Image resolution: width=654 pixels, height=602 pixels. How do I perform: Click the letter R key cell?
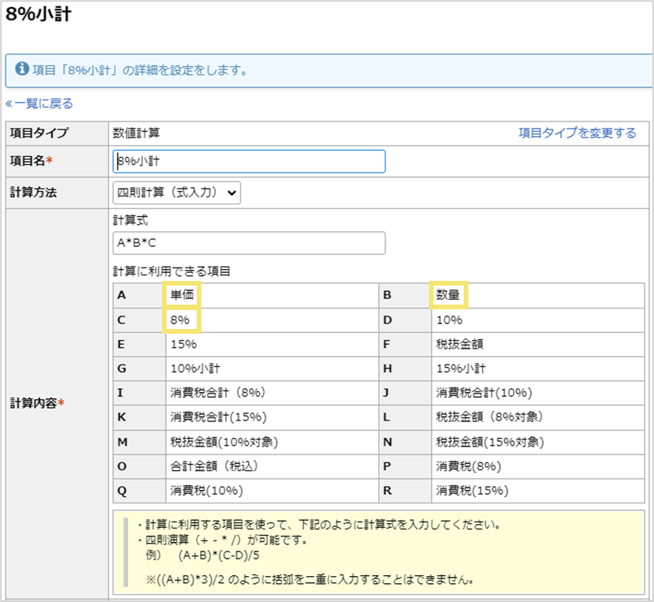pyautogui.click(x=405, y=491)
